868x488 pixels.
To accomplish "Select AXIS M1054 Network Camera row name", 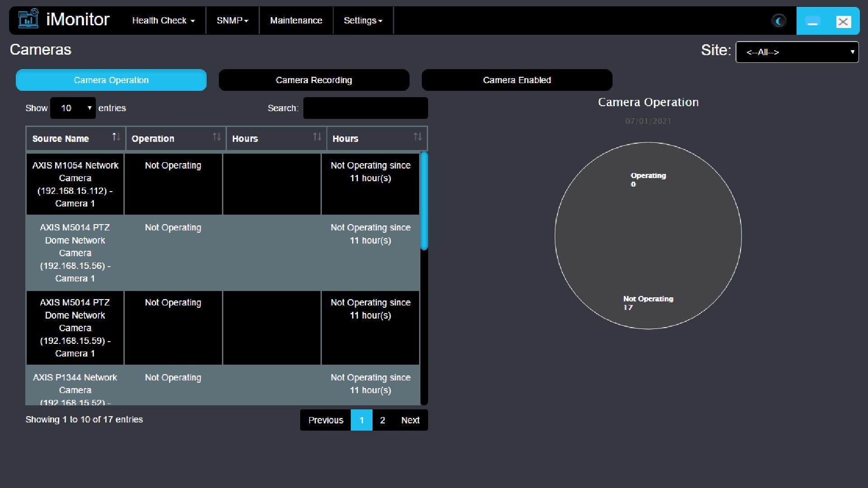I will [x=75, y=184].
